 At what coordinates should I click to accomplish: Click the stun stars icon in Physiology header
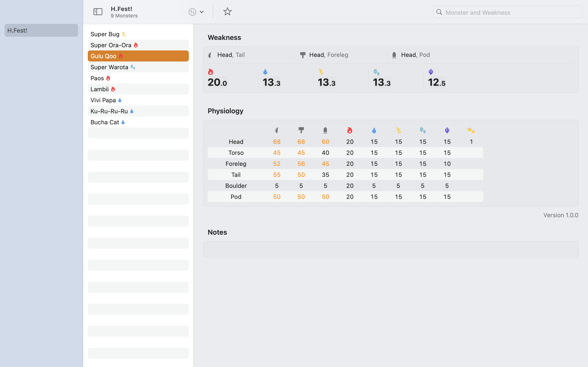[471, 131]
